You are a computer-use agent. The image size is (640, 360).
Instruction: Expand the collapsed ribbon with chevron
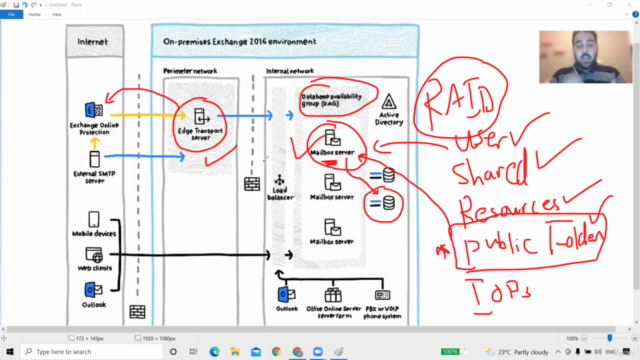[x=627, y=14]
